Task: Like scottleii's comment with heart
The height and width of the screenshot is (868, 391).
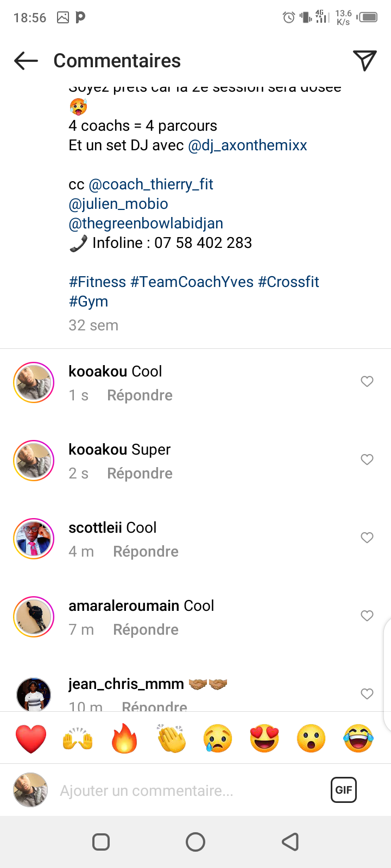Action: (x=367, y=538)
